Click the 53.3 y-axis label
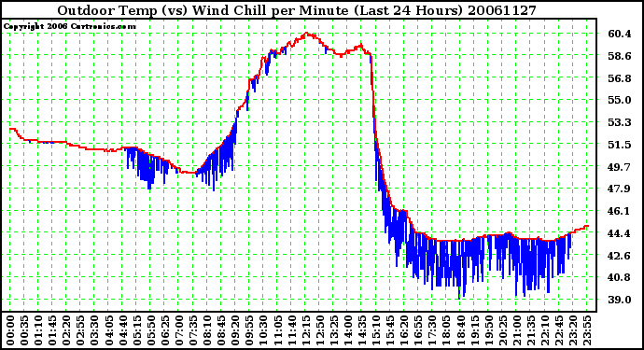 click(x=620, y=122)
